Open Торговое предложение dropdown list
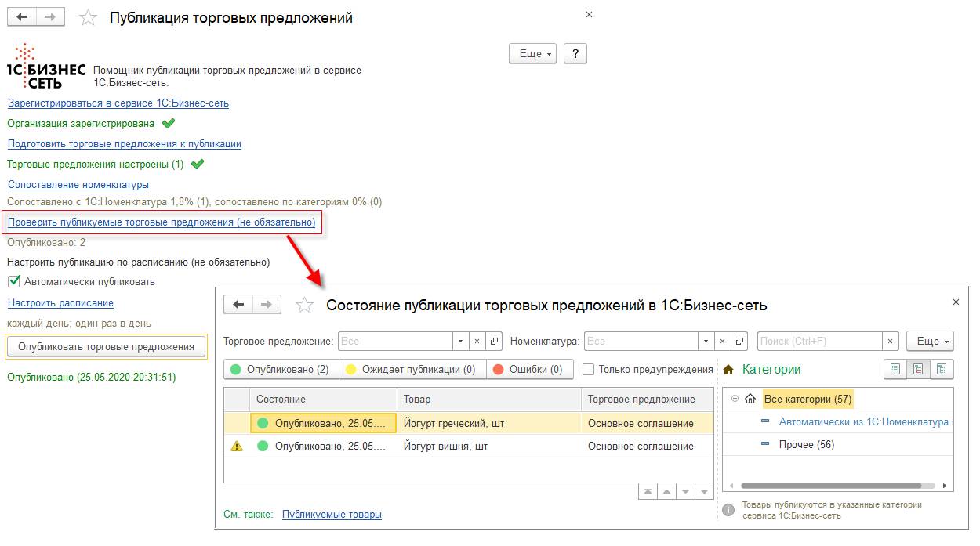This screenshot has height=546, width=980. 461,342
